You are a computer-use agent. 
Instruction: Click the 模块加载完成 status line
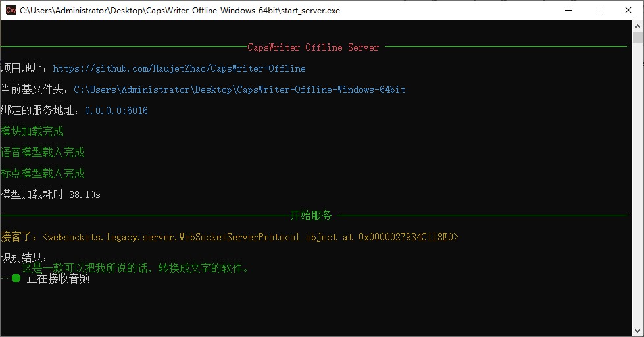tap(32, 132)
